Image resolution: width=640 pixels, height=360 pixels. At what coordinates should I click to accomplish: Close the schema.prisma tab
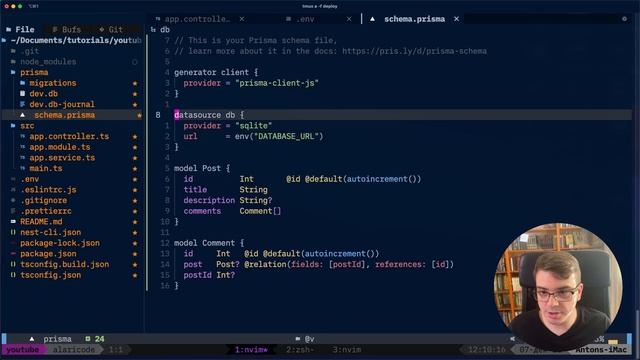tap(456, 19)
